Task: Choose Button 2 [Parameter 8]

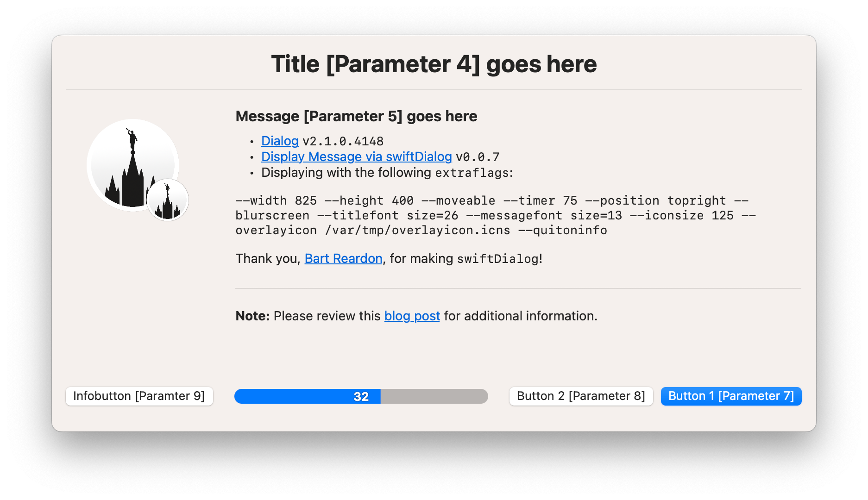Action: pos(581,396)
